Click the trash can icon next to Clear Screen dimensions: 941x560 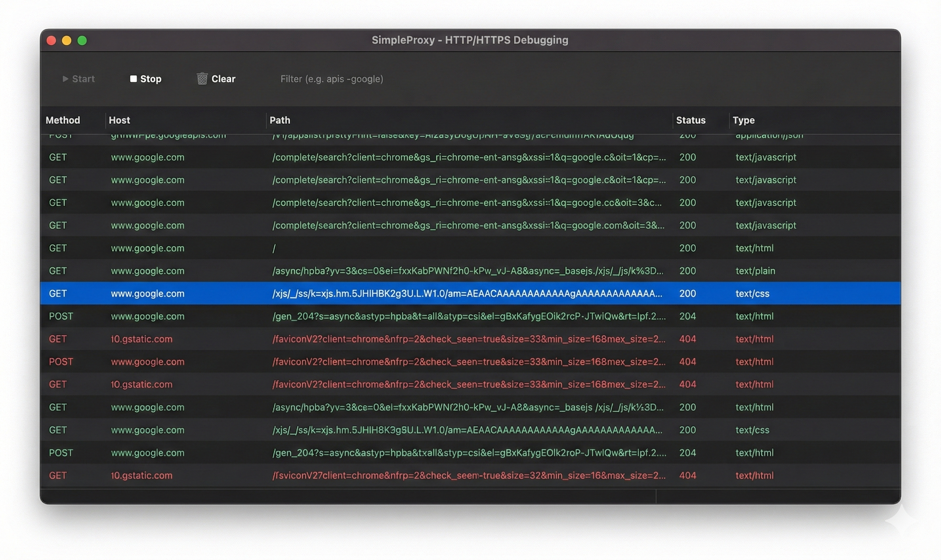(x=202, y=78)
